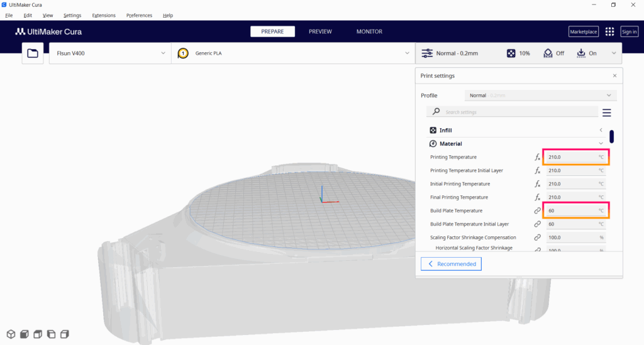This screenshot has height=345, width=644.
Task: Open the Preferences menu
Action: 139,15
